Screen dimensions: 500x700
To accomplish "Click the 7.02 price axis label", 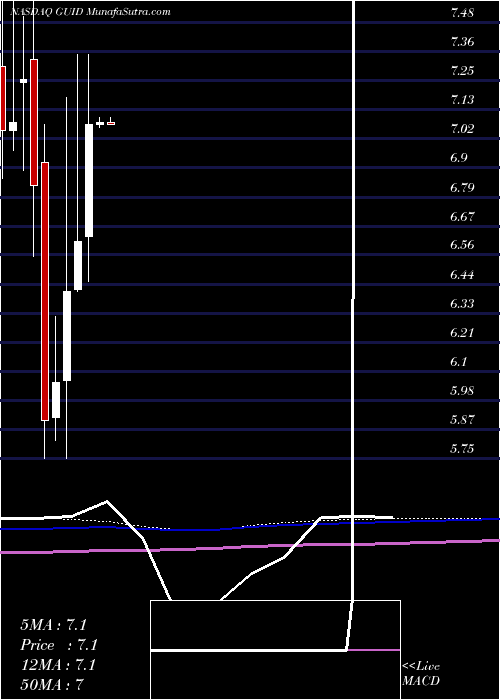I will 462,129.
